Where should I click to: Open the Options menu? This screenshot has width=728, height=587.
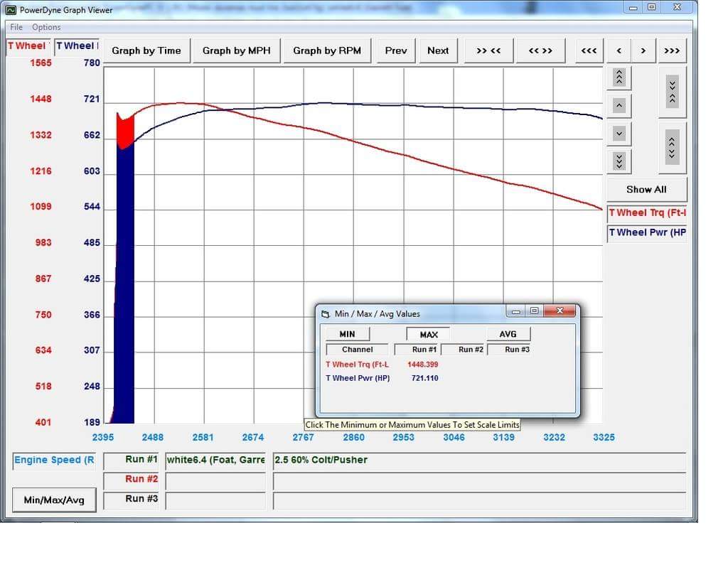pos(46,27)
